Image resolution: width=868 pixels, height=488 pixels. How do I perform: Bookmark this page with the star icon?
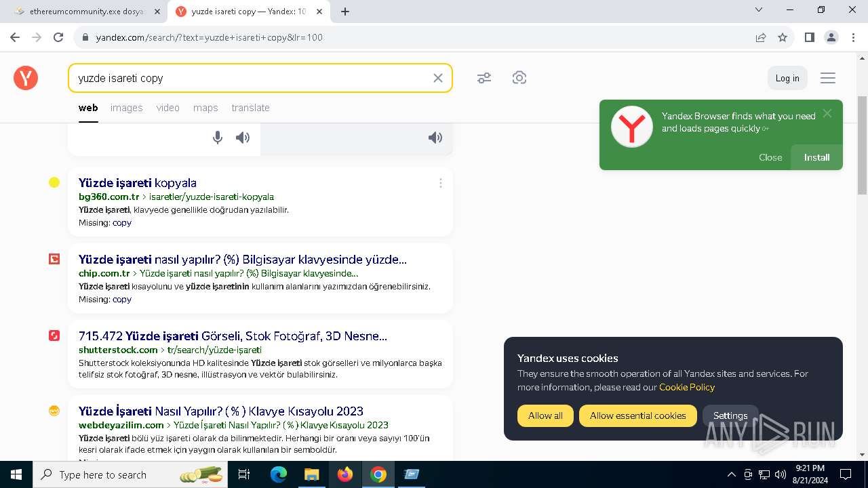point(783,37)
